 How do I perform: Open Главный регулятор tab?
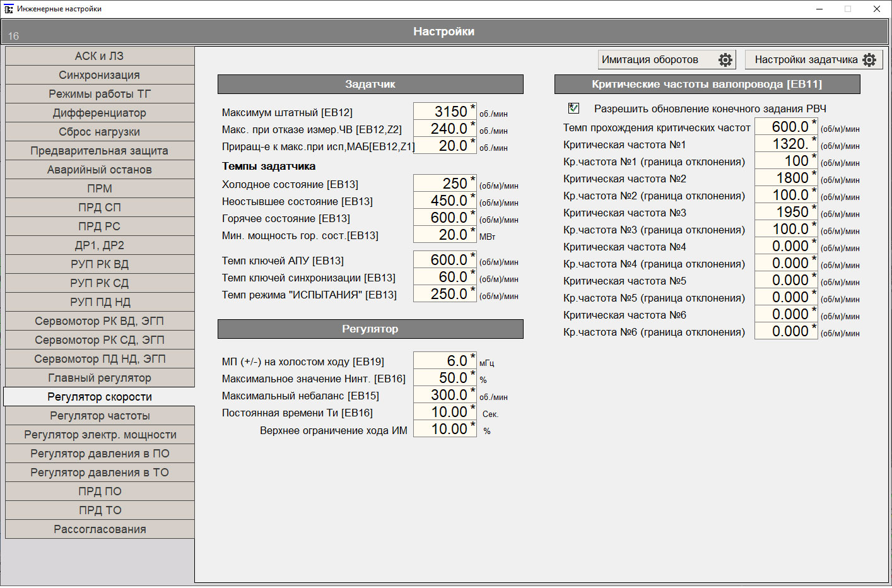tap(100, 378)
